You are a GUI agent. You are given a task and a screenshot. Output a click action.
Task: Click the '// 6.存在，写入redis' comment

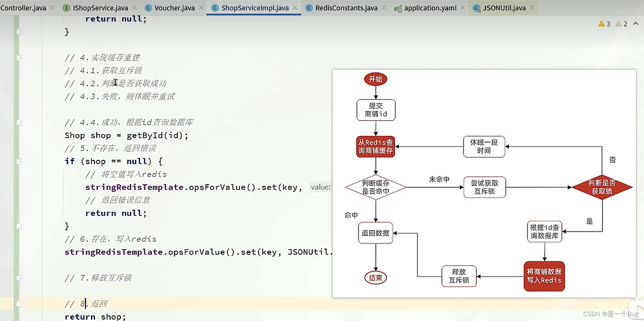click(110, 239)
